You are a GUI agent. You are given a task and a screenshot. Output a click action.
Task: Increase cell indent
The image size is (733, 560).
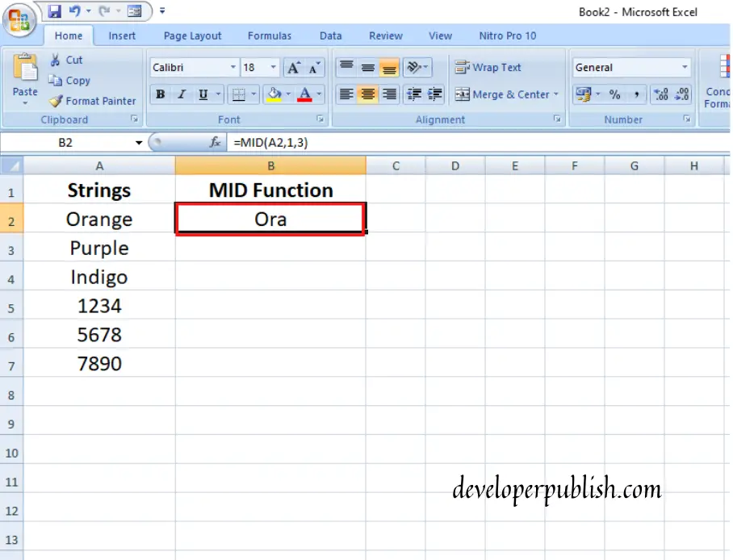pos(435,94)
